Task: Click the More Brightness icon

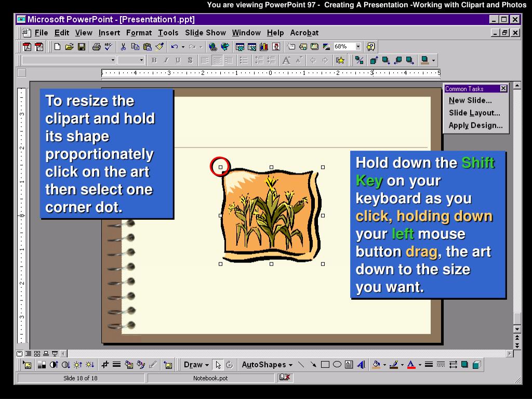Action: (x=78, y=365)
